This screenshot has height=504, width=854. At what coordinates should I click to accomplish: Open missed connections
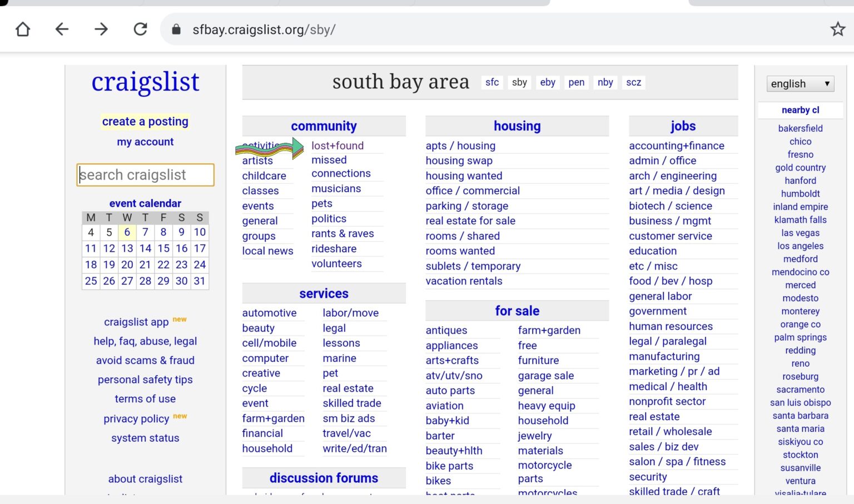(x=341, y=167)
